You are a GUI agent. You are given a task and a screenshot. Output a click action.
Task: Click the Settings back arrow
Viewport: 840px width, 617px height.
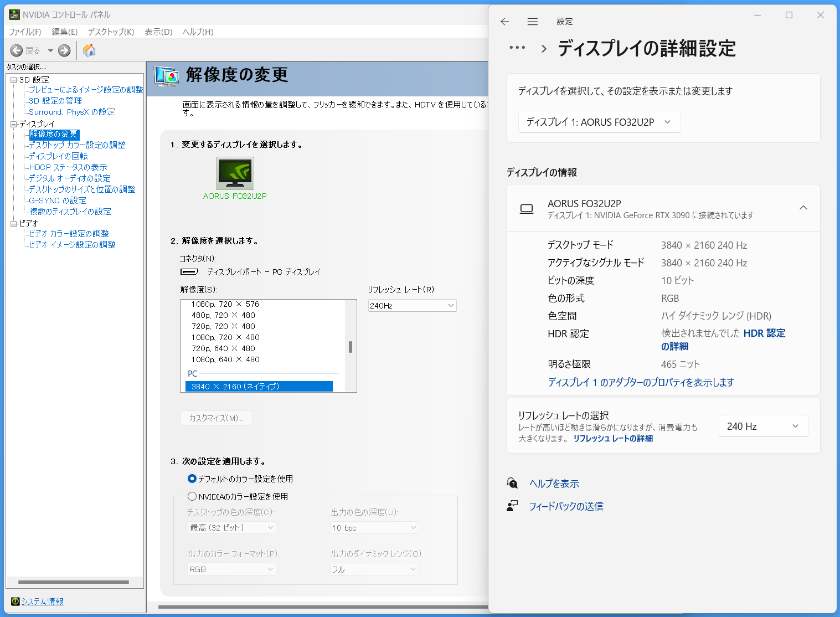coord(504,22)
